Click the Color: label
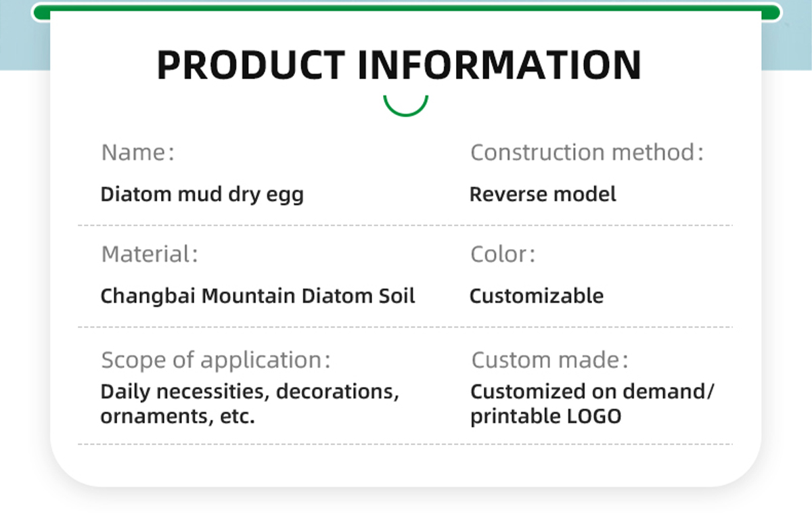 point(503,255)
